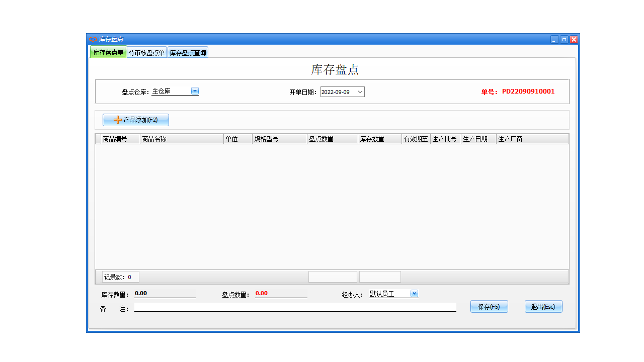Screen dimensions: 644x362
Task: Switch to the 待审核盘点单 tab
Action: coord(147,52)
